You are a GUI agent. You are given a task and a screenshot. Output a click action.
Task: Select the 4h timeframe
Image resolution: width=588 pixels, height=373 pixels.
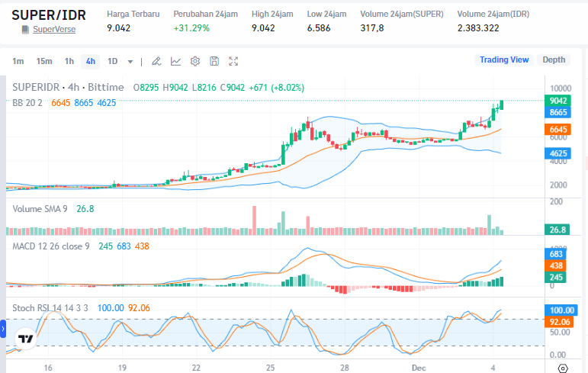click(x=91, y=61)
